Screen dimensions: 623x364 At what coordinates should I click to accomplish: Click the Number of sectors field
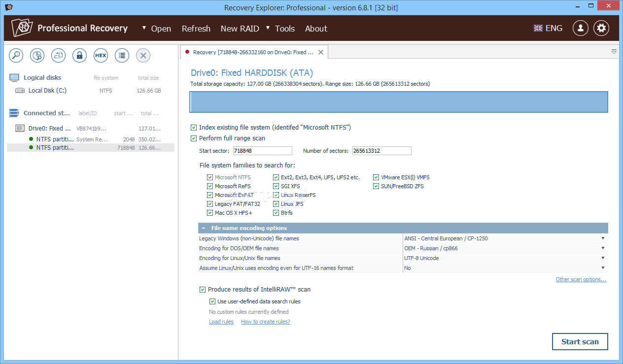pos(381,151)
